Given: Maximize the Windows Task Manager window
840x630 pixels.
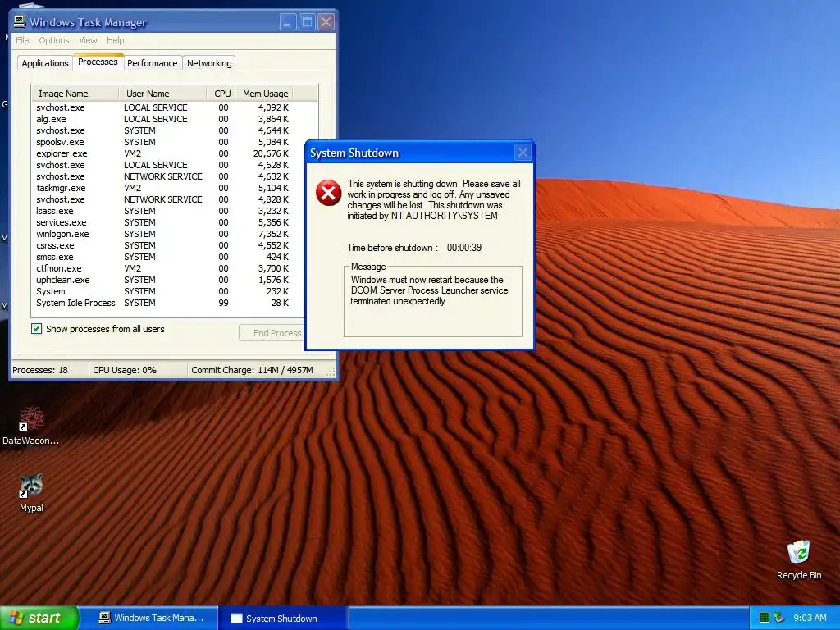Looking at the screenshot, I should coord(307,22).
